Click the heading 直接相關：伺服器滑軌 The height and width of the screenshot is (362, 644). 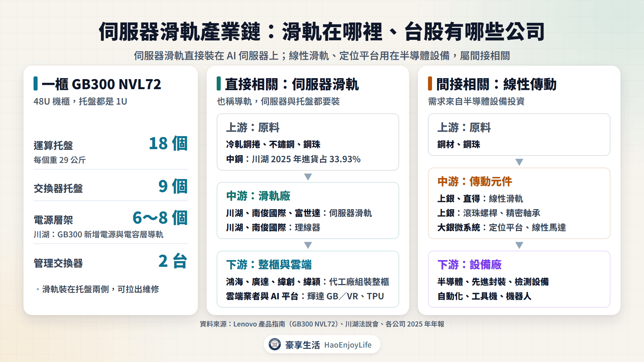tap(292, 84)
